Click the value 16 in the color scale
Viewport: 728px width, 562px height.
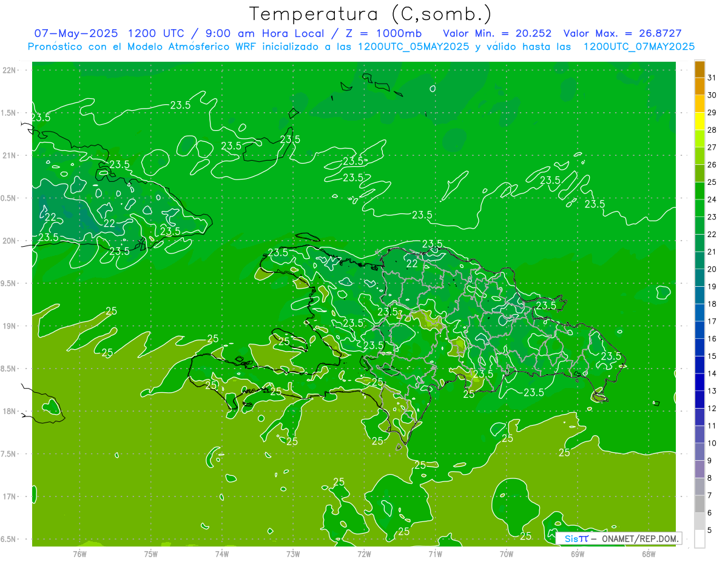coord(712,339)
